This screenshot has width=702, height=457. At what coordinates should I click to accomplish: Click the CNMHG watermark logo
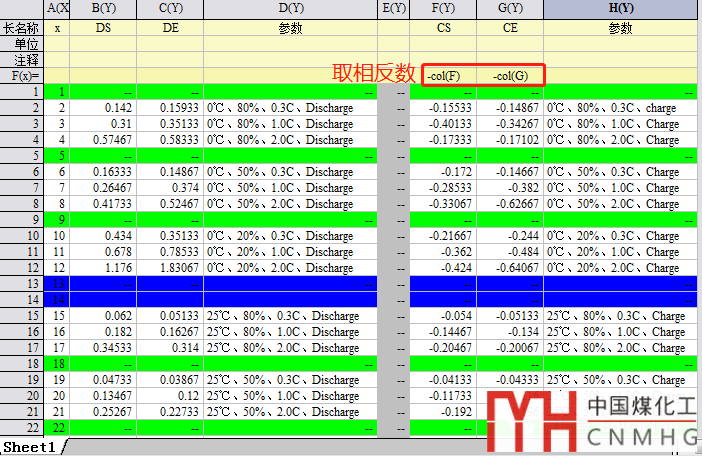coord(596,420)
